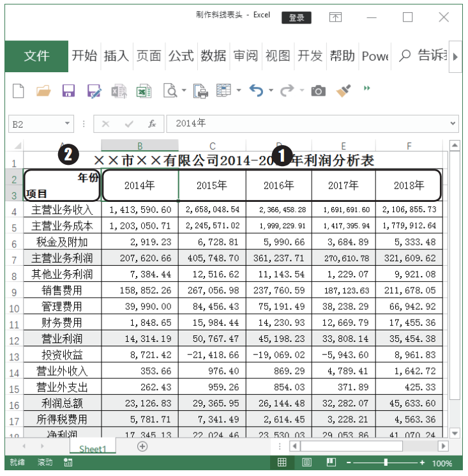The image size is (468, 476).
Task: Open the File tab
Action: (36, 56)
